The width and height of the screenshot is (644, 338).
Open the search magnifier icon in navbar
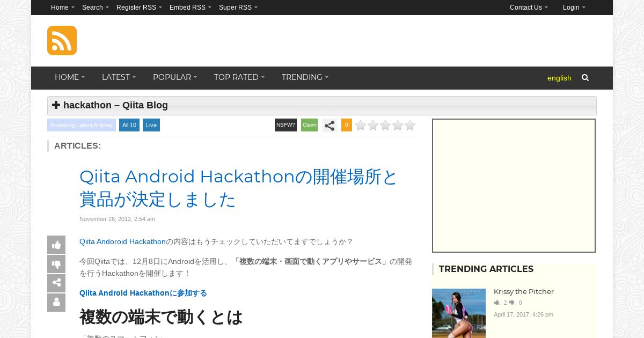585,78
